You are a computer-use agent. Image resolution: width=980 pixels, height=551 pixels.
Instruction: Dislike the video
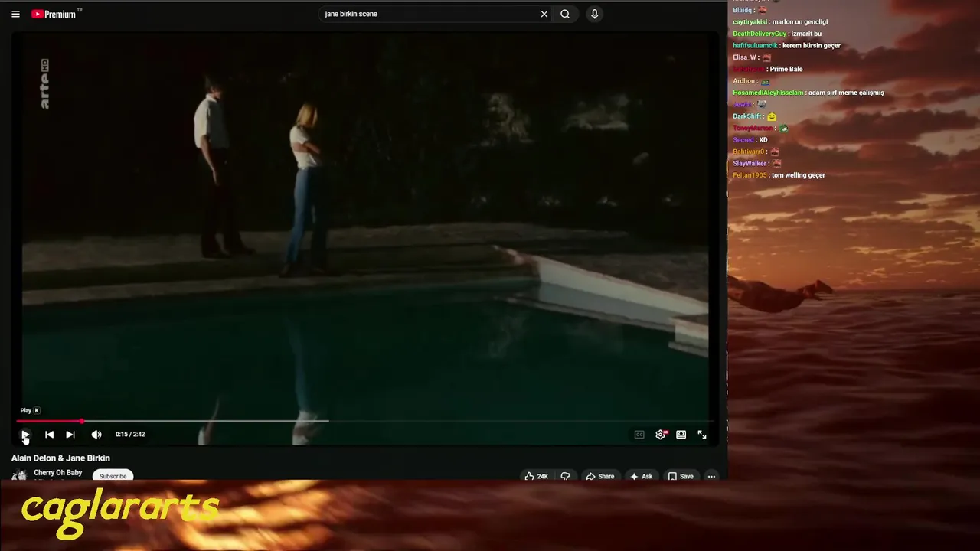pos(565,476)
